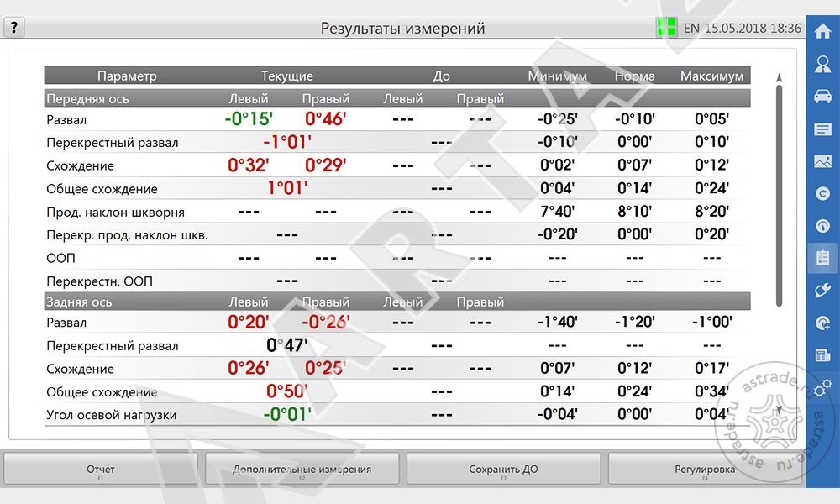Select the vehicle car icon

(x=822, y=97)
